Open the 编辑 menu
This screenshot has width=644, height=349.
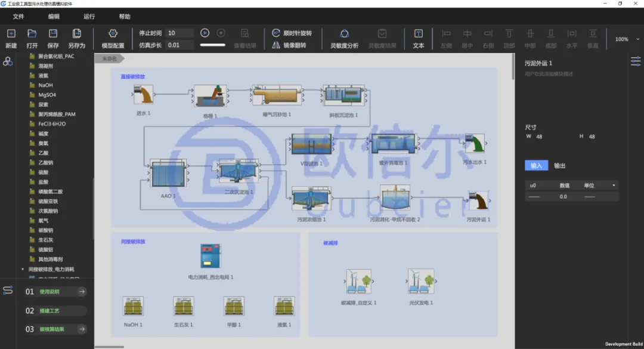click(x=54, y=17)
